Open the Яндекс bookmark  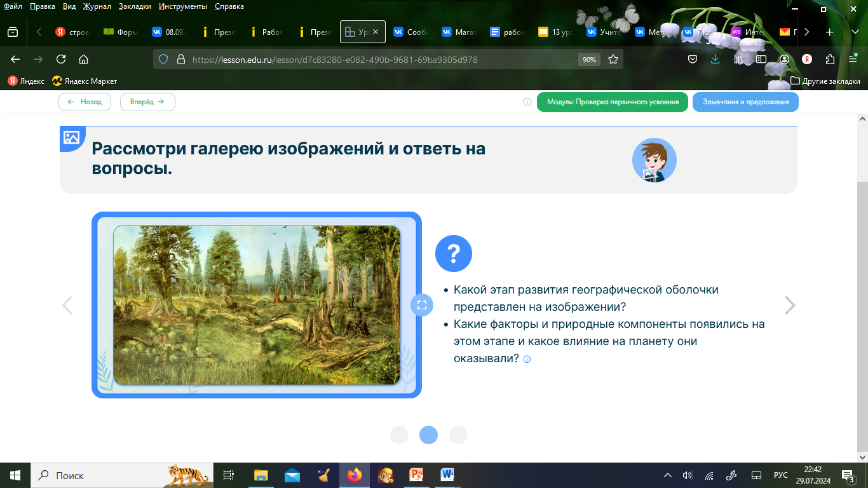26,81
